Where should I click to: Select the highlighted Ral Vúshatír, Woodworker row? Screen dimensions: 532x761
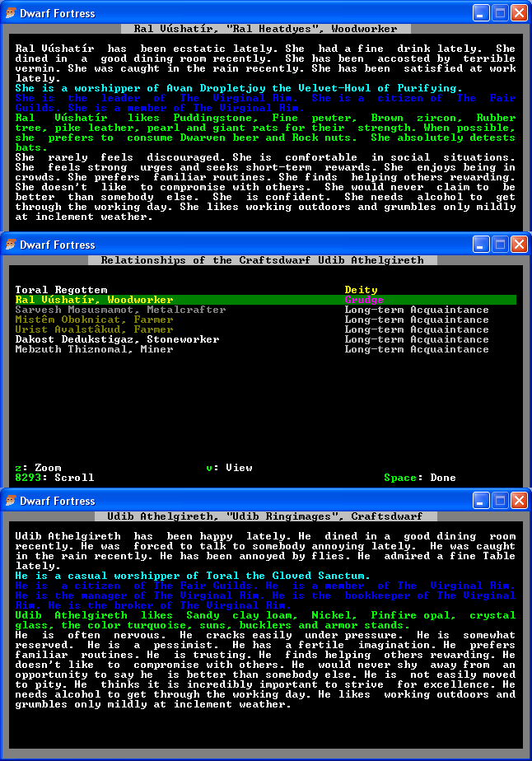[265, 300]
